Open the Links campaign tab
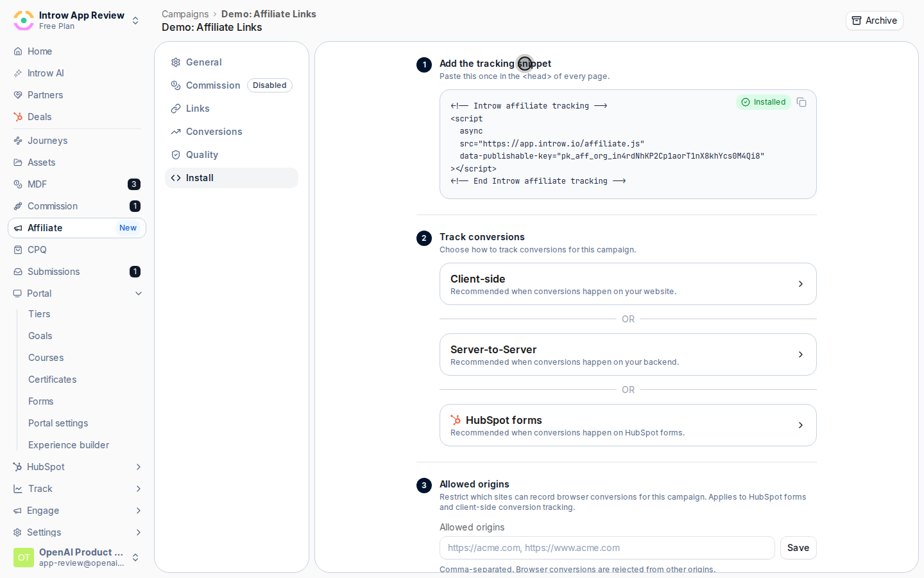Screen dimensions: 924x578 [232, 109]
